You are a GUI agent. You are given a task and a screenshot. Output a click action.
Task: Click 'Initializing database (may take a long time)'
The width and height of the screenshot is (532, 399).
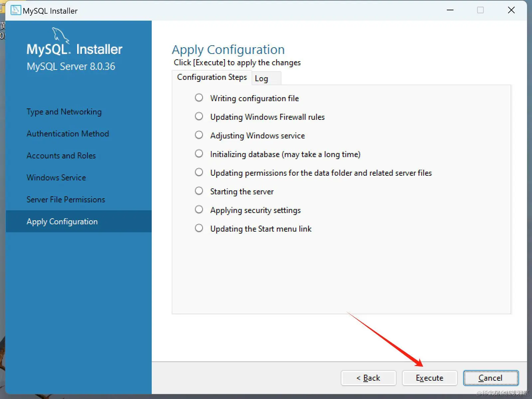point(285,154)
